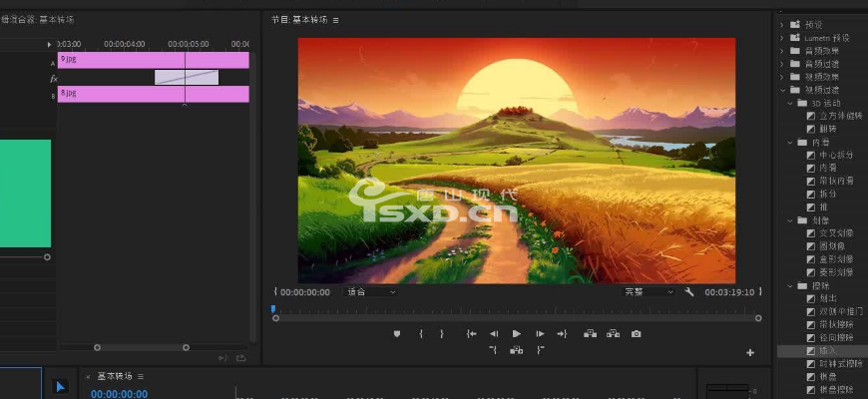Click the Mark In brace button

421,334
